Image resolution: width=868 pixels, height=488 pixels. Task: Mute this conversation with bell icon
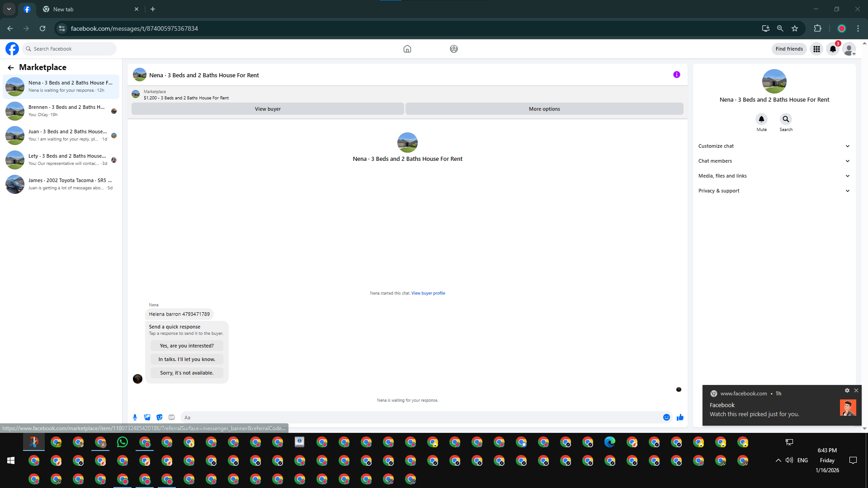tap(761, 119)
